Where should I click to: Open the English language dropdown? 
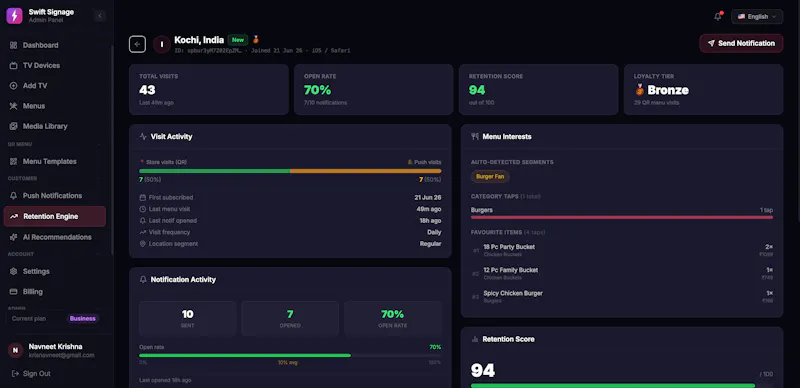click(757, 16)
